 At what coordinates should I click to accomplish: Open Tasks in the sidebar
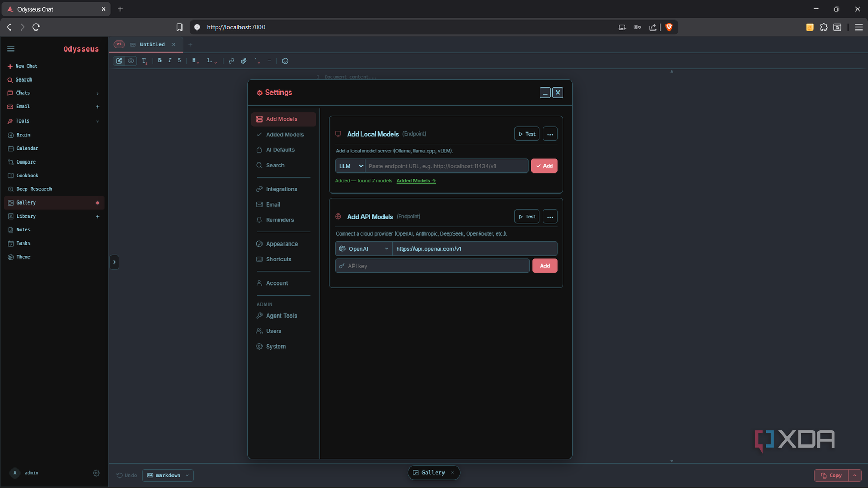coord(23,243)
